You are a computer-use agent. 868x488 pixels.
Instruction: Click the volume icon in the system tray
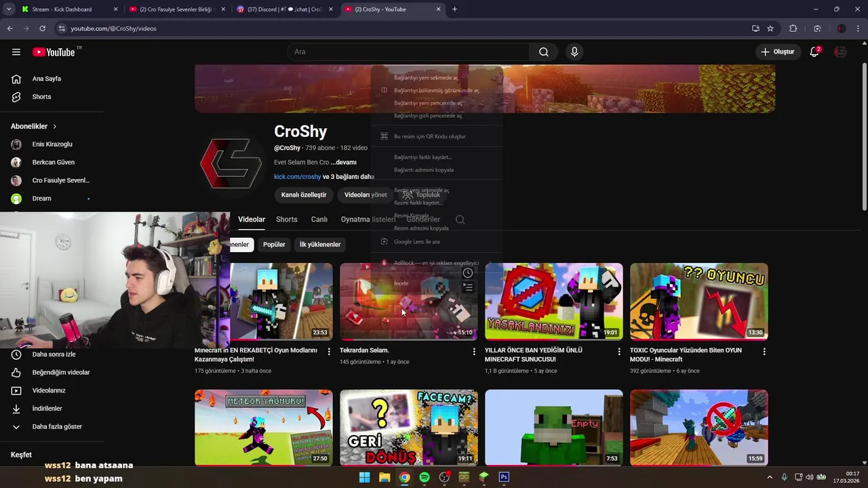point(810,477)
